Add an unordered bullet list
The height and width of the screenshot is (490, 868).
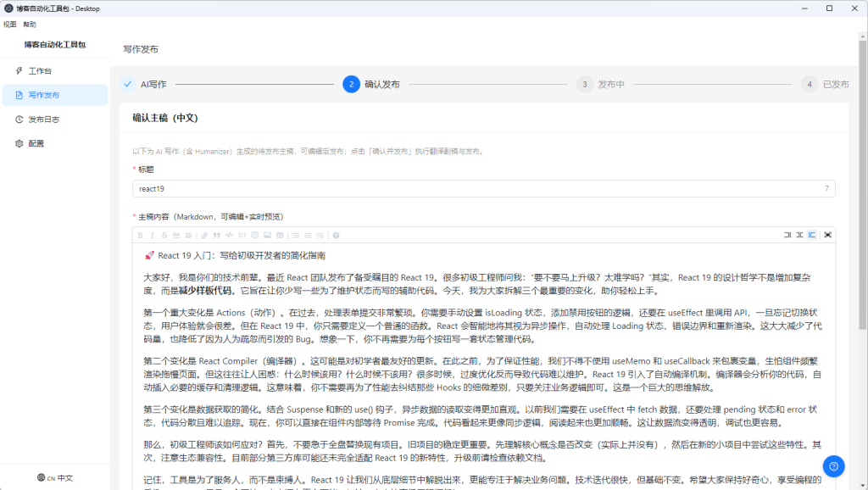[296, 236]
